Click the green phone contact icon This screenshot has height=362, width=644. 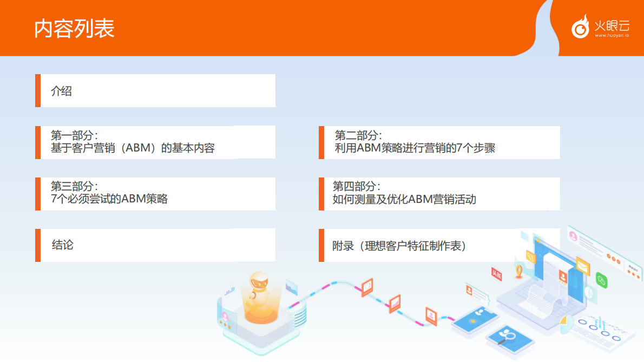tap(601, 280)
